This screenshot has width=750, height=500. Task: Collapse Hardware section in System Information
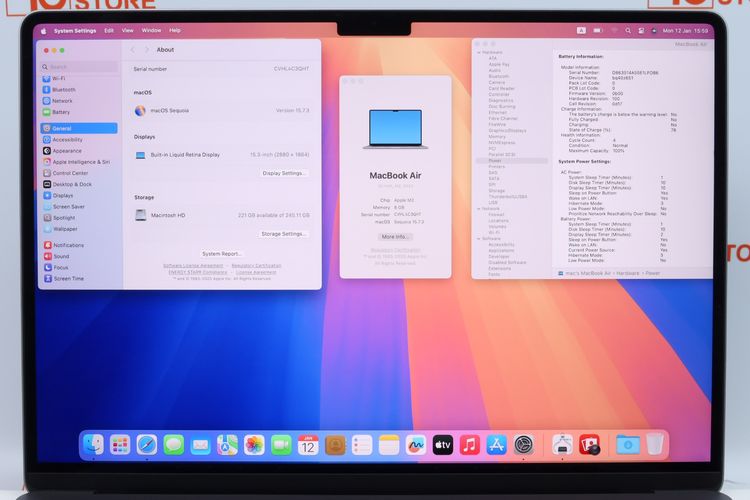pos(479,53)
